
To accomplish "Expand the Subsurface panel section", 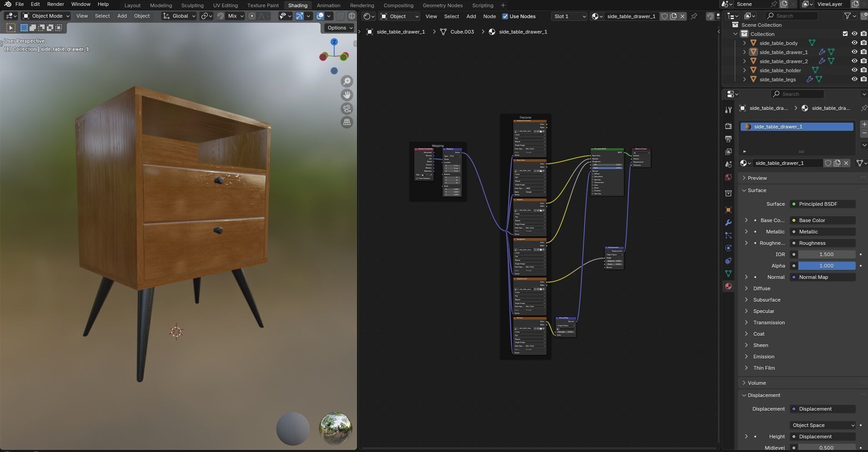I will tap(767, 300).
